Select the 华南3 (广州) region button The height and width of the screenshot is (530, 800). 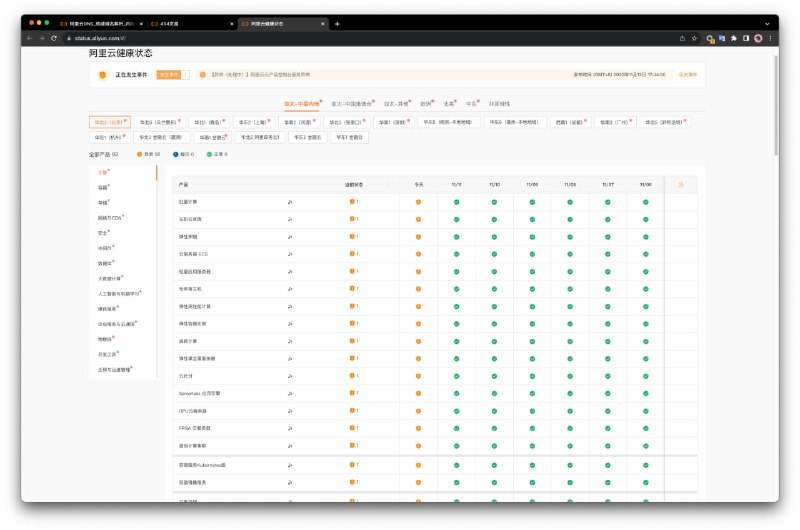pyautogui.click(x=615, y=122)
